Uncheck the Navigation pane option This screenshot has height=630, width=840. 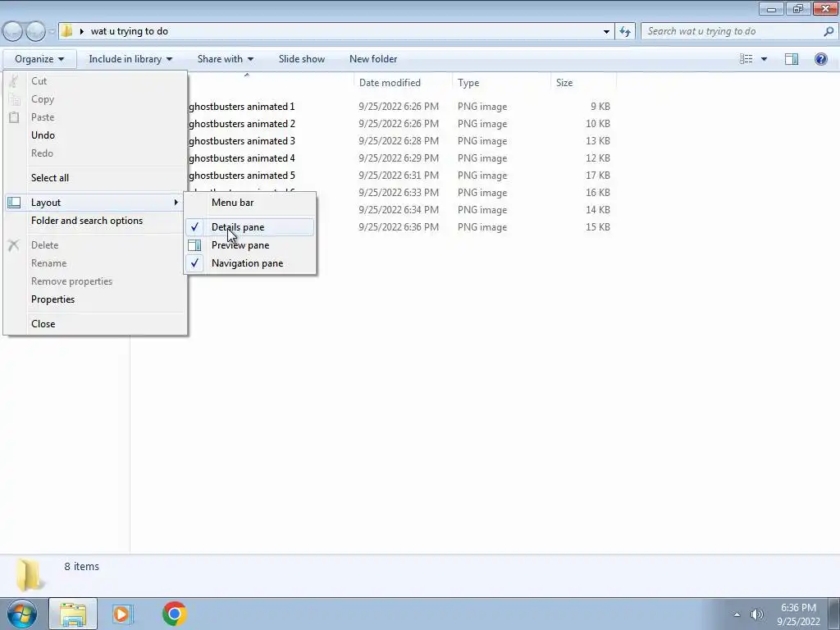click(x=250, y=263)
